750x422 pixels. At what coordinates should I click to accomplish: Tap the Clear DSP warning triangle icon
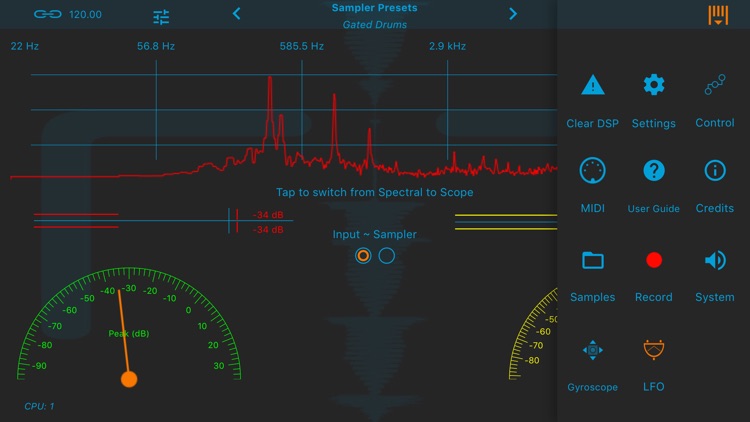click(593, 85)
